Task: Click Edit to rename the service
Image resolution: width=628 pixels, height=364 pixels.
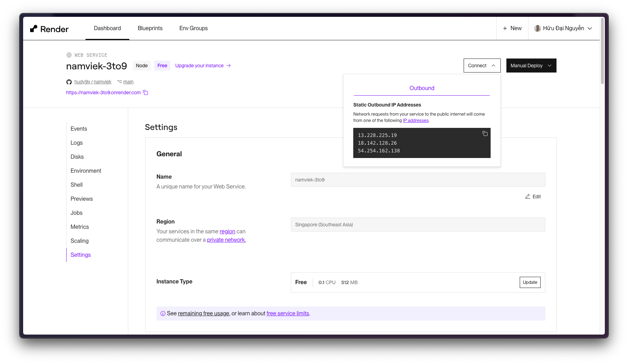Action: click(533, 197)
